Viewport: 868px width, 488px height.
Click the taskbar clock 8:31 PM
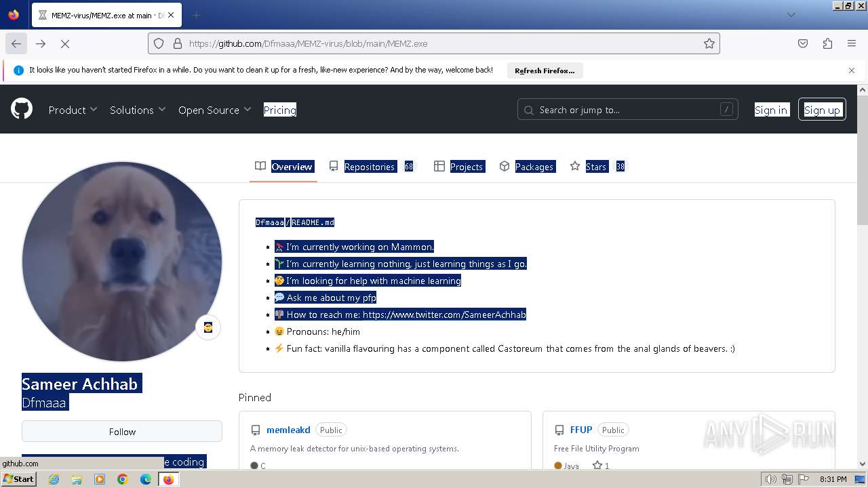(833, 479)
